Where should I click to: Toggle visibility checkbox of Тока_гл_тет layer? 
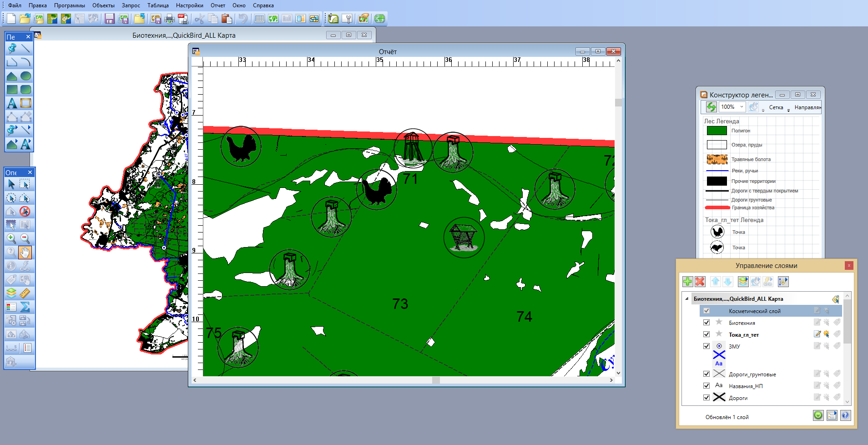tap(707, 334)
